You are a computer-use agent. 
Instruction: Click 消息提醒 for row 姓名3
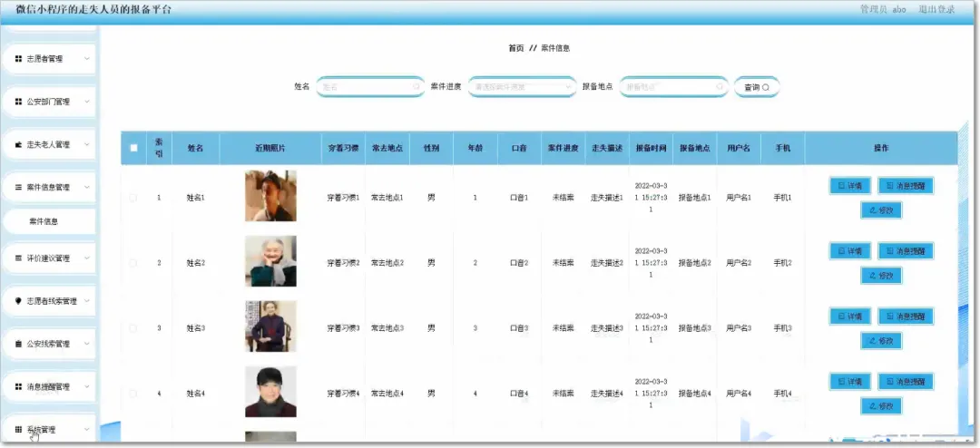(906, 317)
